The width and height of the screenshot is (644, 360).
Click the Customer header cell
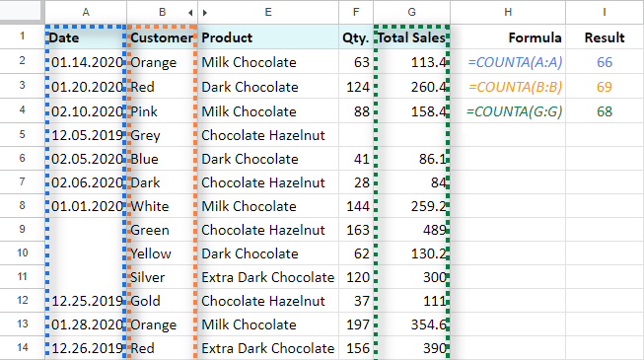pos(162,37)
